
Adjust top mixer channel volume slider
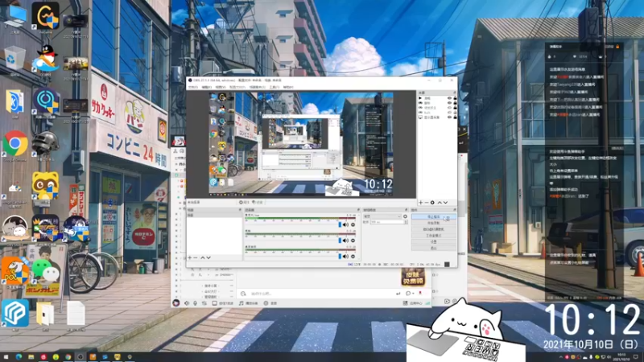[x=340, y=224]
